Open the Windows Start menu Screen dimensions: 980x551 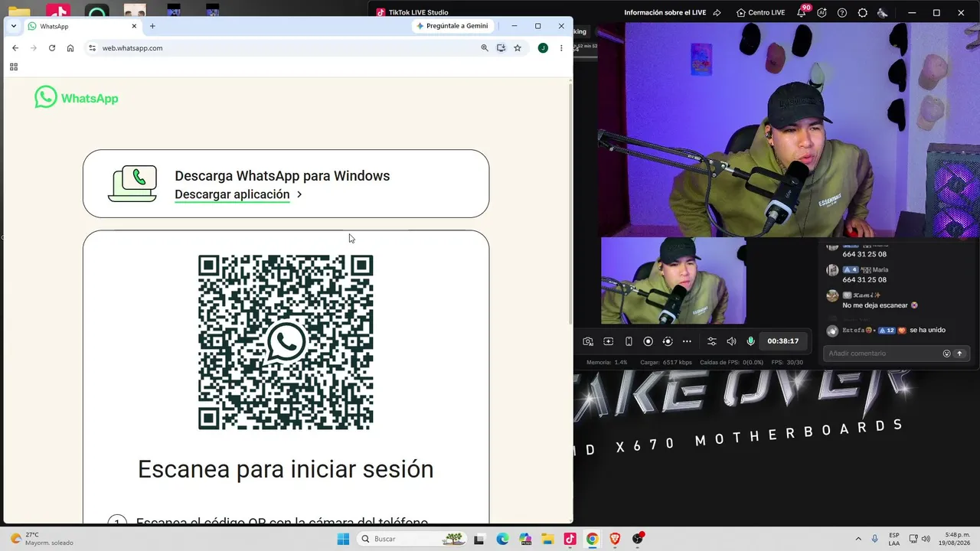point(342,539)
